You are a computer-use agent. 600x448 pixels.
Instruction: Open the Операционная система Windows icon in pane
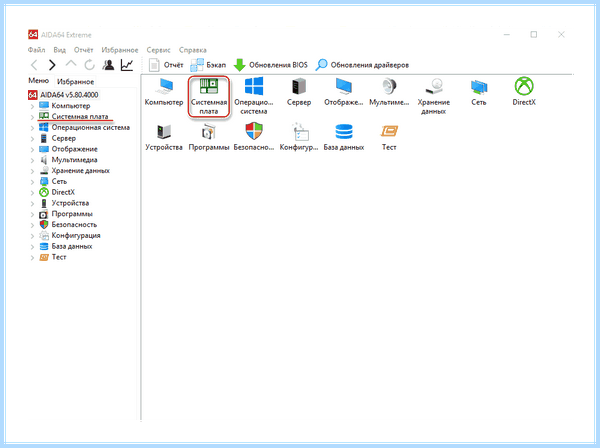[254, 96]
